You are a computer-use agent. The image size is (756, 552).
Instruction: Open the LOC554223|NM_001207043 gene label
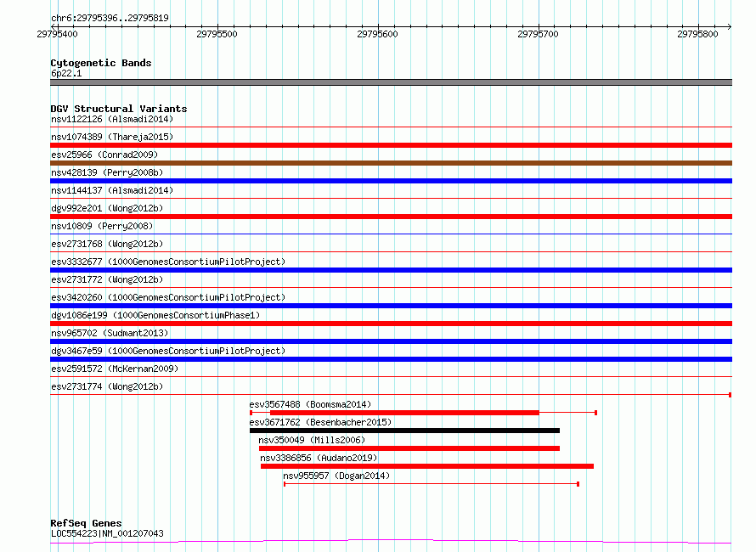[x=107, y=533]
